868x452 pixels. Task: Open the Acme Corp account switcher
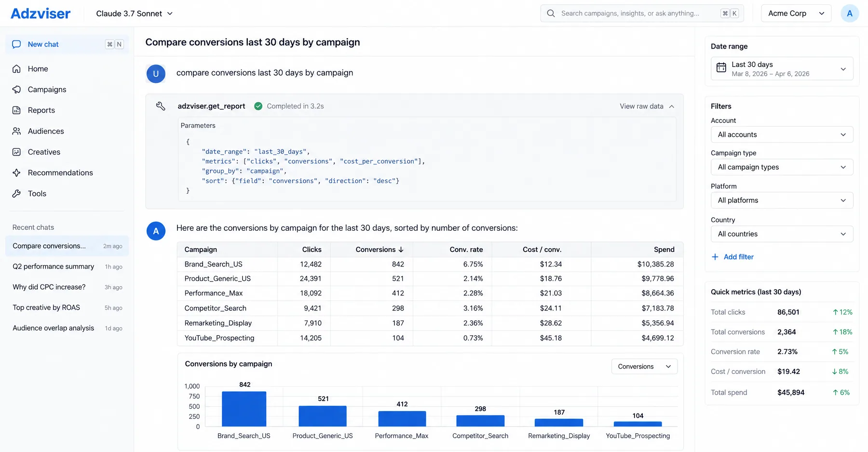tap(796, 13)
